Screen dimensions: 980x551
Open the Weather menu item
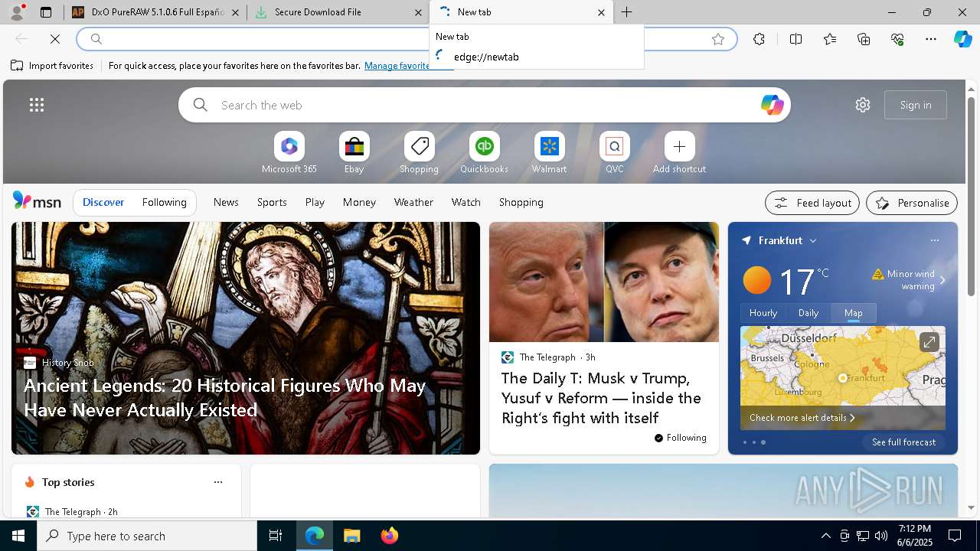click(413, 202)
